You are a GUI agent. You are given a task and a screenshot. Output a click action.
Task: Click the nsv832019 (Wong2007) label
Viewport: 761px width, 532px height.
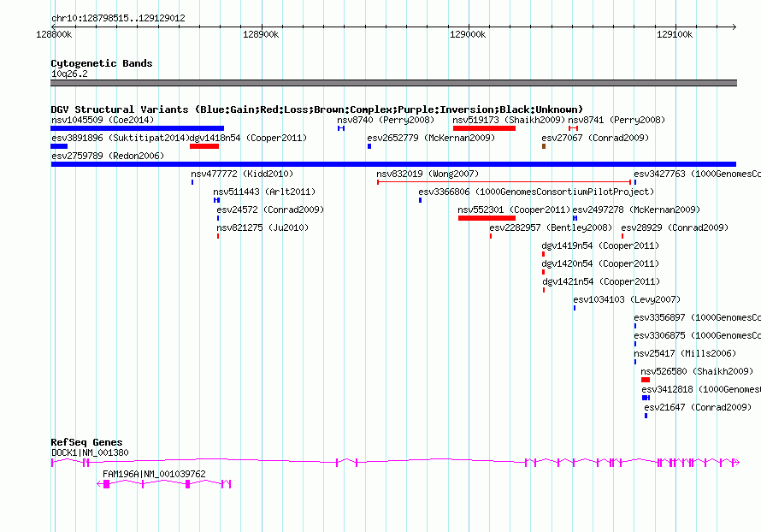pos(428,174)
